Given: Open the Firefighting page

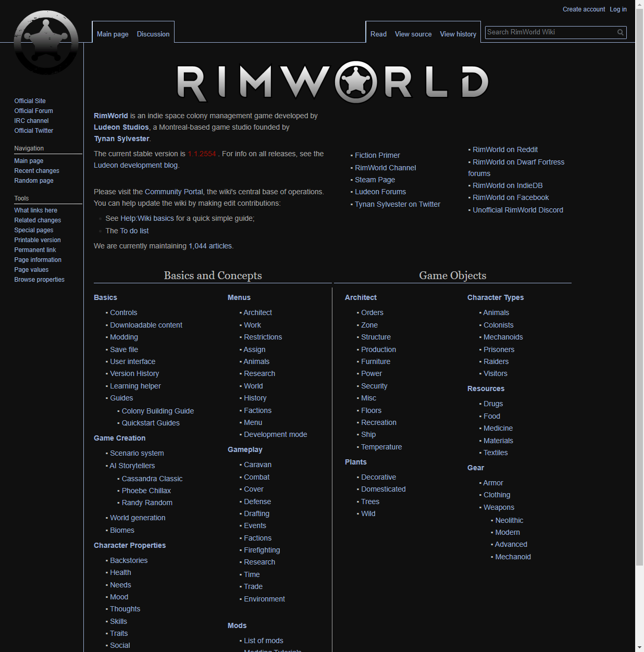Looking at the screenshot, I should [x=262, y=550].
